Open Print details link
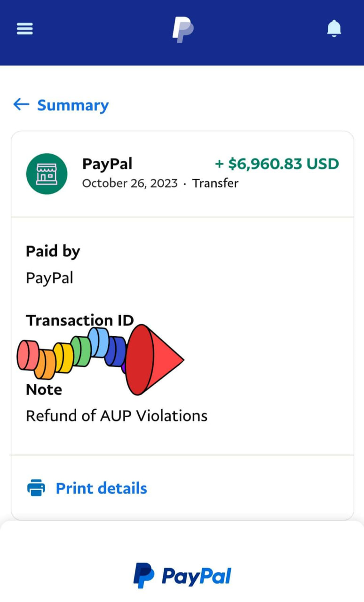364x602 pixels. [101, 488]
